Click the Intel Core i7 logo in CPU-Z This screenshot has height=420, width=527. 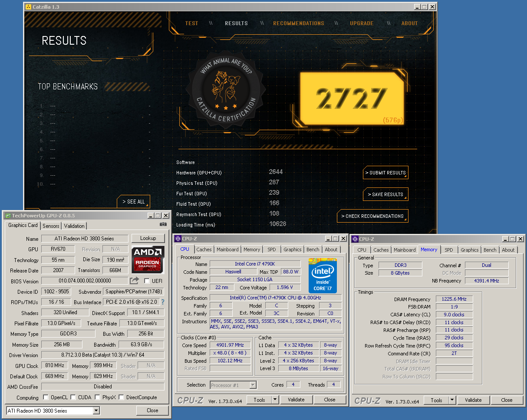323,276
